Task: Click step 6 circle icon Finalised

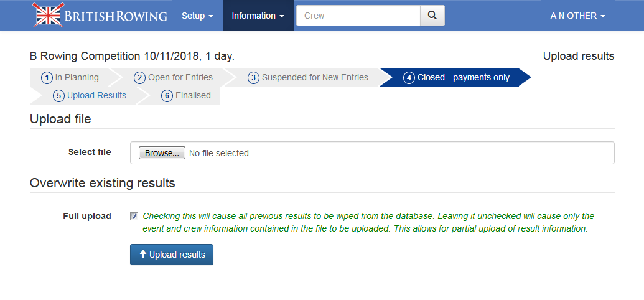Action: coord(167,96)
